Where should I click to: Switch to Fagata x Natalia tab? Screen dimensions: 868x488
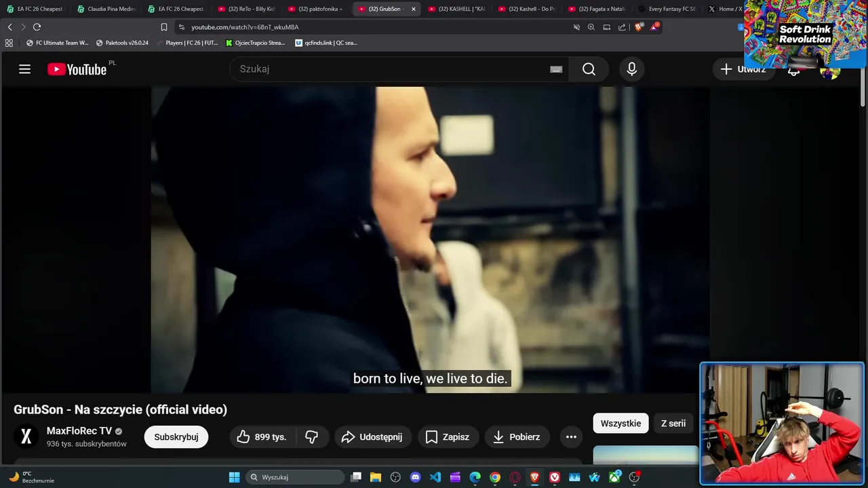pyautogui.click(x=597, y=9)
